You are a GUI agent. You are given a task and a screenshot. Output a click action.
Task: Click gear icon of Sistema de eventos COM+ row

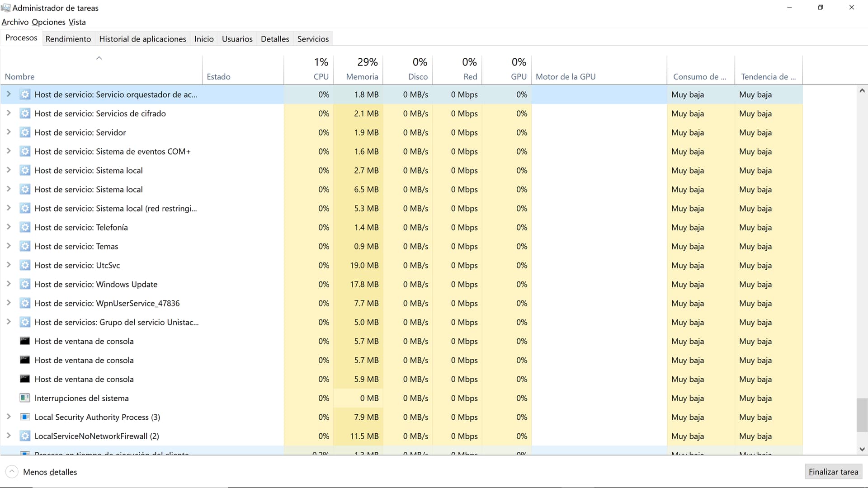[x=25, y=151]
